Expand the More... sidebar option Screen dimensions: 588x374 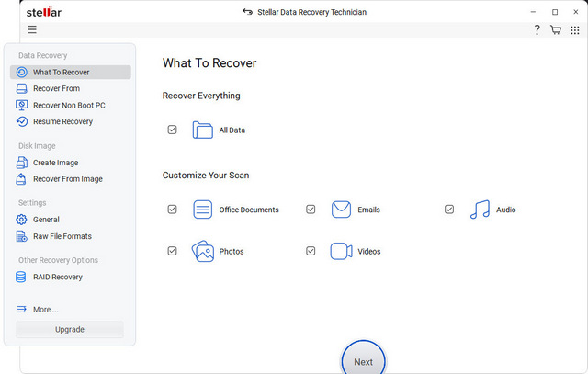click(x=45, y=310)
